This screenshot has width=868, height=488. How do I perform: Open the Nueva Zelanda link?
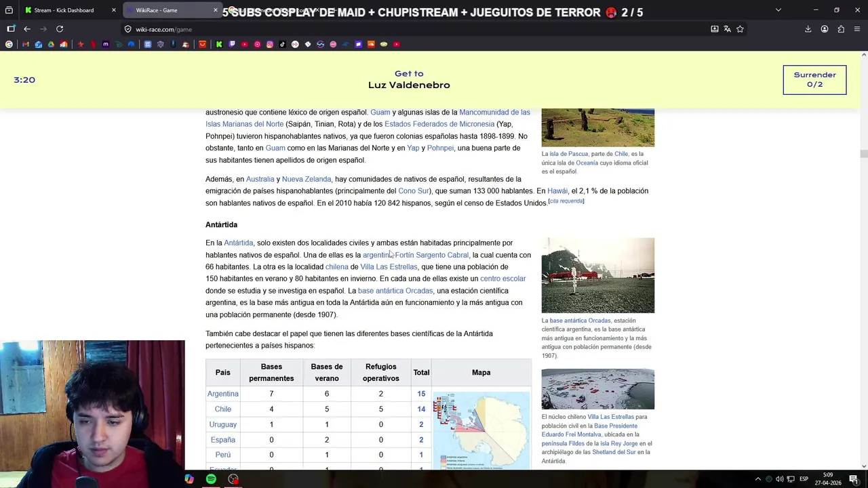(x=307, y=179)
